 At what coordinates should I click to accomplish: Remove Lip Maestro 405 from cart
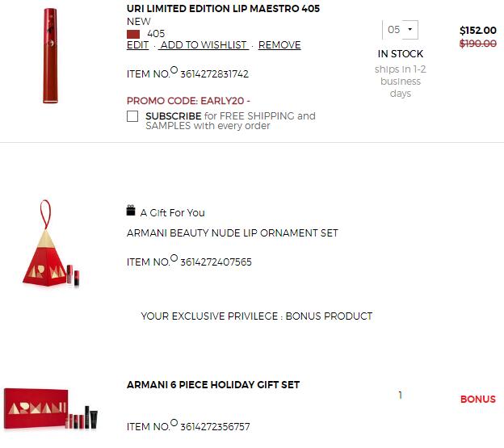point(279,45)
